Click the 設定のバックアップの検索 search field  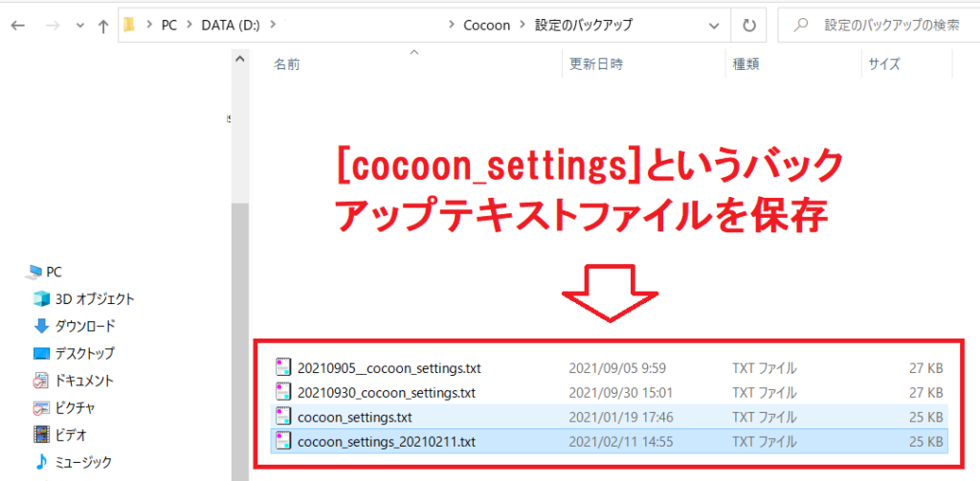pos(879,26)
